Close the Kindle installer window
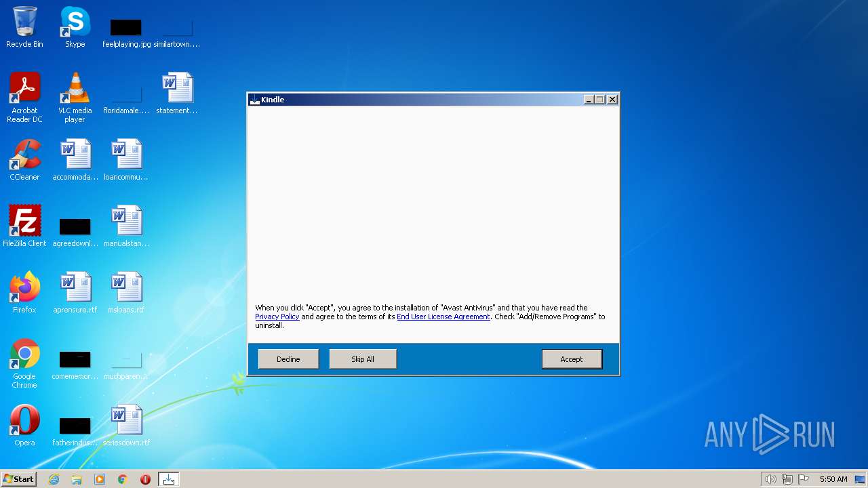Image resolution: width=868 pixels, height=488 pixels. click(612, 100)
